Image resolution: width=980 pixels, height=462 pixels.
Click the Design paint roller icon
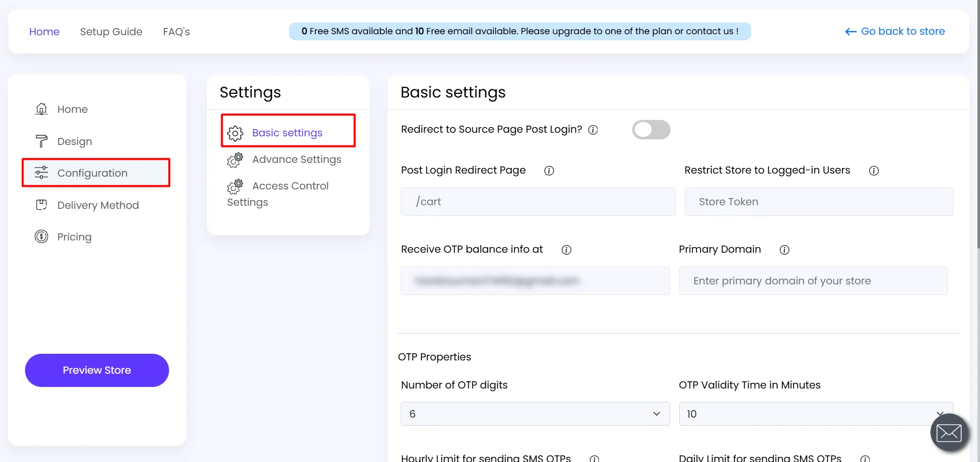(41, 141)
